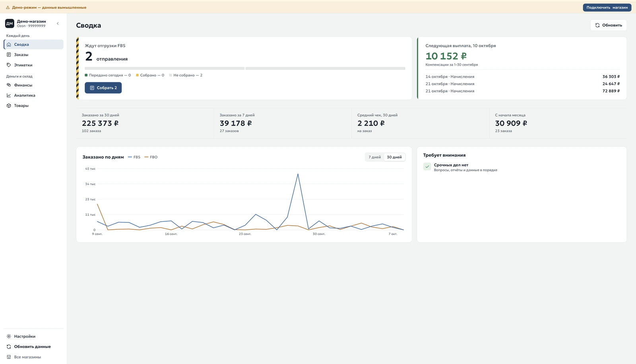Click the house icon next to Сводка
Image resolution: width=636 pixels, height=364 pixels.
[9, 45]
